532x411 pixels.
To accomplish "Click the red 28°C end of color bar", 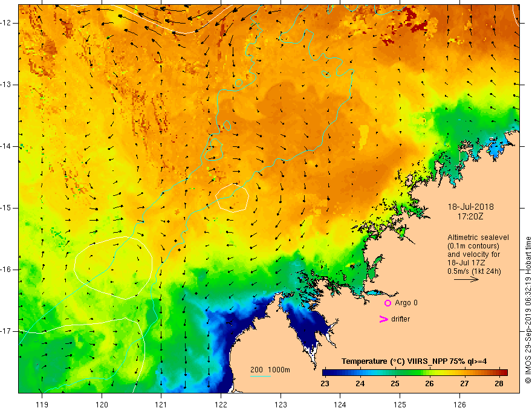I will [504, 373].
